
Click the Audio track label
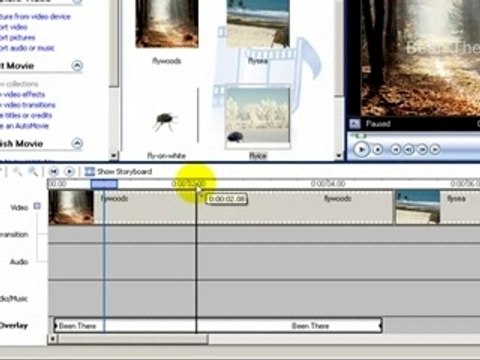[x=19, y=262]
